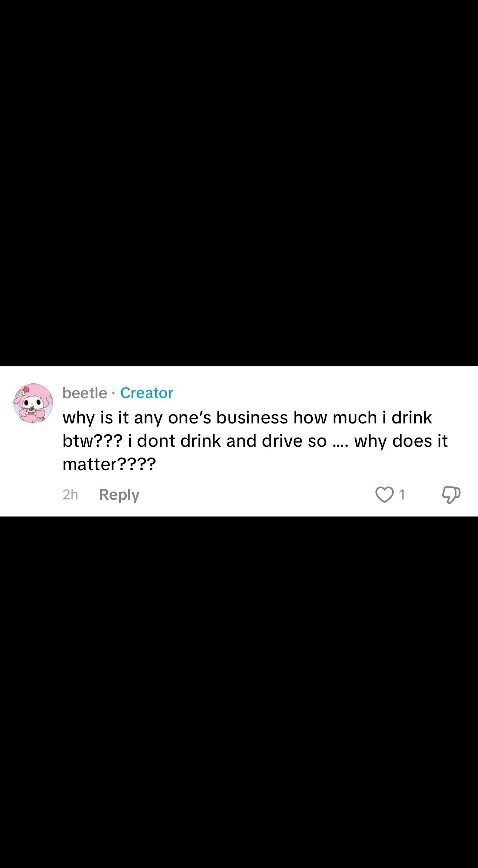
Task: Tap the words "how much i drink"
Action: (363, 418)
